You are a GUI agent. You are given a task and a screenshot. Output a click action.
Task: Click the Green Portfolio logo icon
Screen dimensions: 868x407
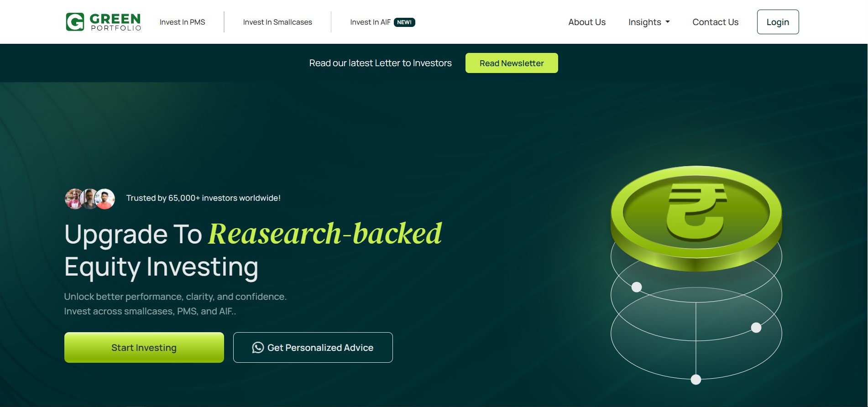coord(75,22)
